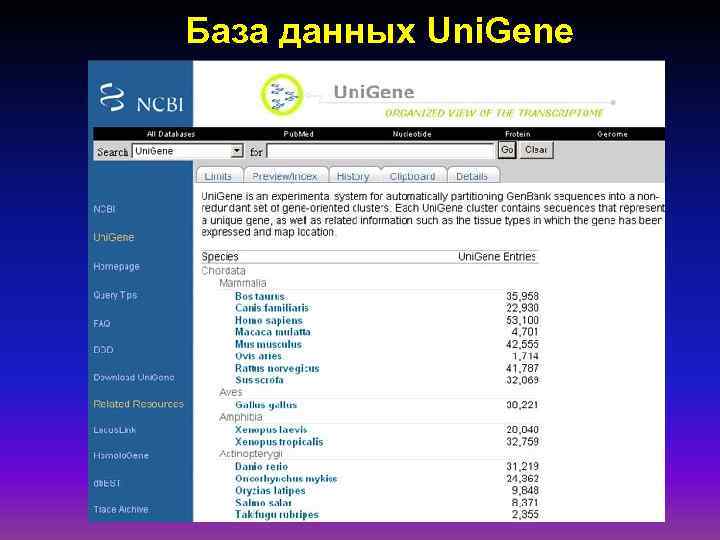The height and width of the screenshot is (540, 720).
Task: Open Protein in the black menu bar
Action: pos(518,134)
